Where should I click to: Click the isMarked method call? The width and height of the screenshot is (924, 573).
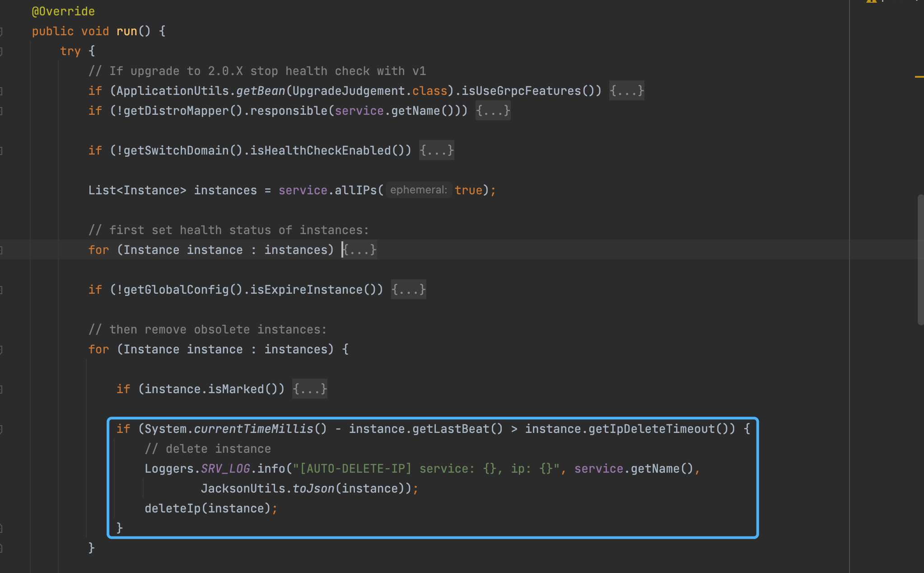click(x=236, y=389)
